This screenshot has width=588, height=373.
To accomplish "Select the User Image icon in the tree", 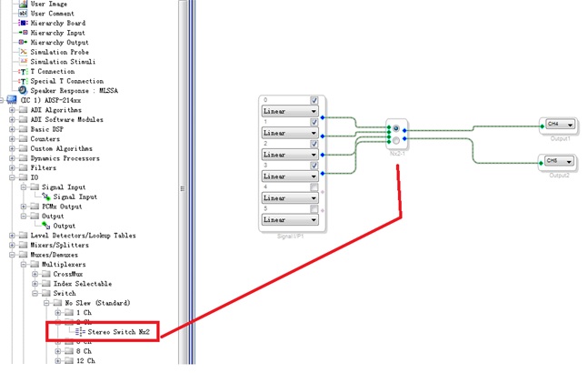I will [24, 4].
